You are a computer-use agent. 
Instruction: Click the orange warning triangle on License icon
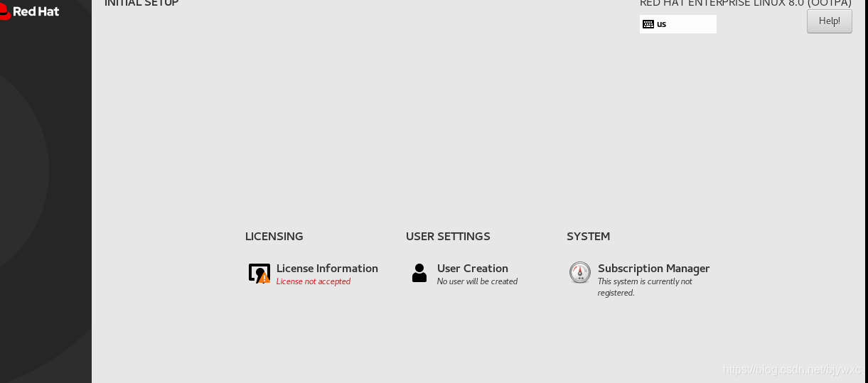264,279
